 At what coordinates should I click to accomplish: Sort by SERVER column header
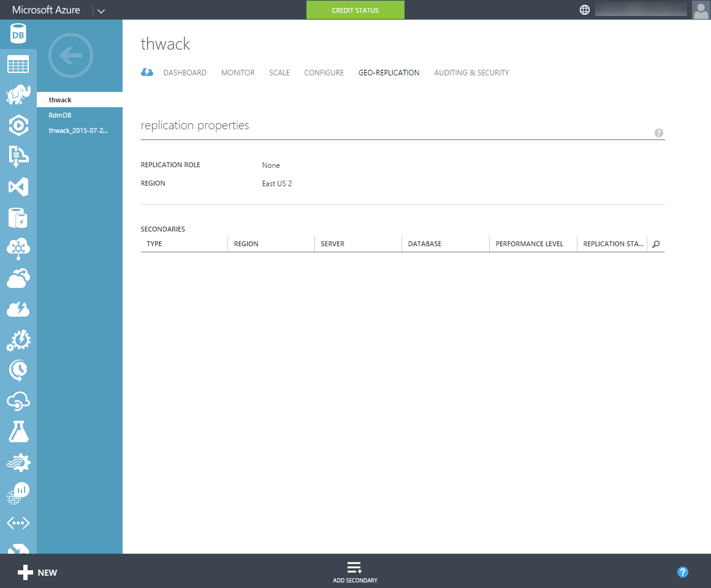[x=358, y=244]
